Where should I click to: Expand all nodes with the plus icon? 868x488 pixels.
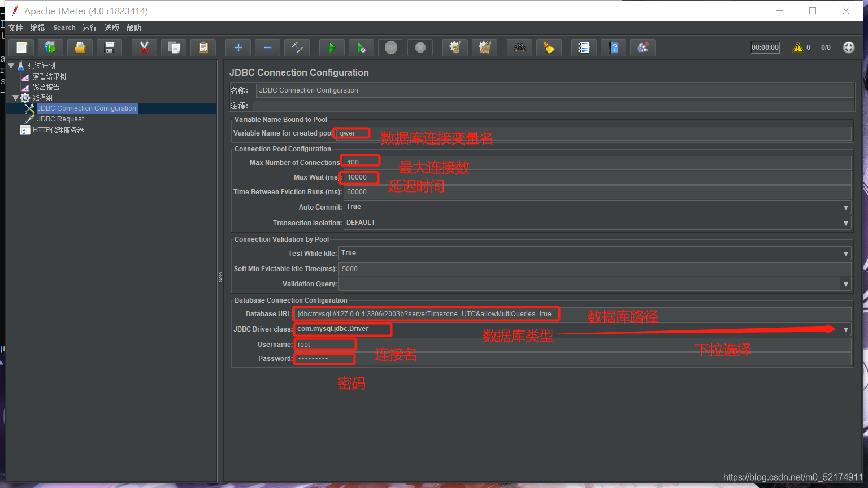(238, 48)
